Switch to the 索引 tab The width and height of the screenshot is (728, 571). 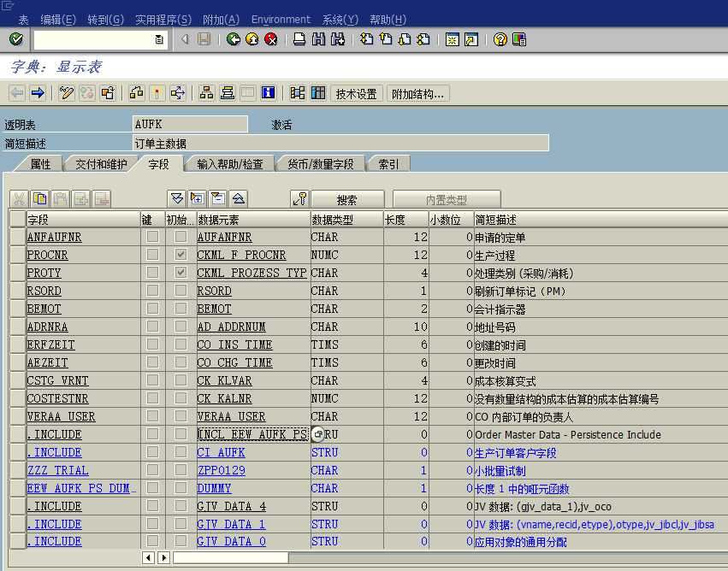pos(388,164)
